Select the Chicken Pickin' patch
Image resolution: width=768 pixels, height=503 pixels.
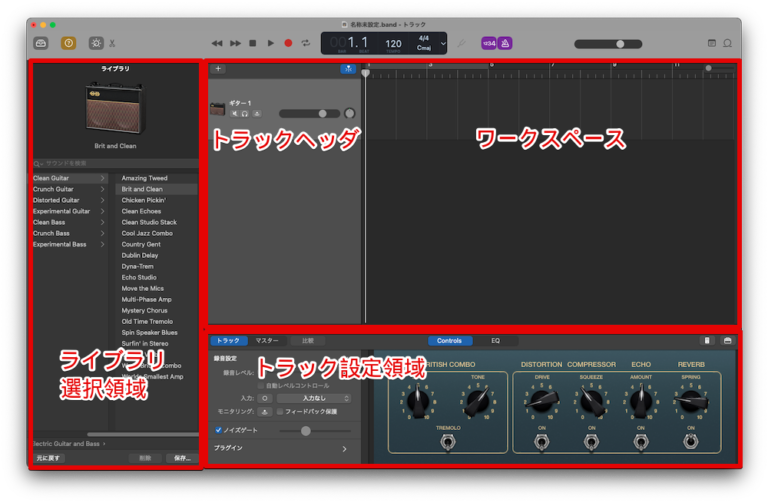pyautogui.click(x=144, y=200)
